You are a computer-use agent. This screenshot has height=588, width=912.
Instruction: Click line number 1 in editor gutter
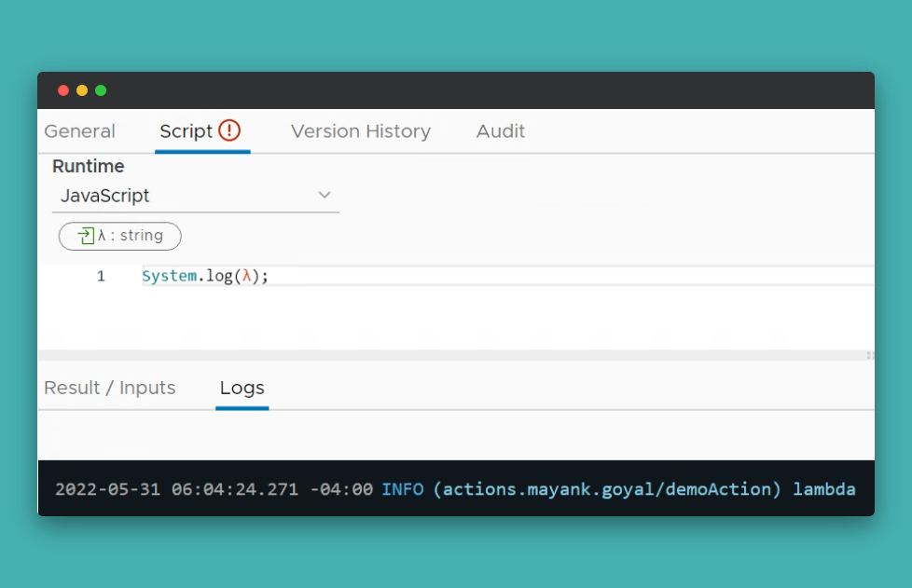101,277
